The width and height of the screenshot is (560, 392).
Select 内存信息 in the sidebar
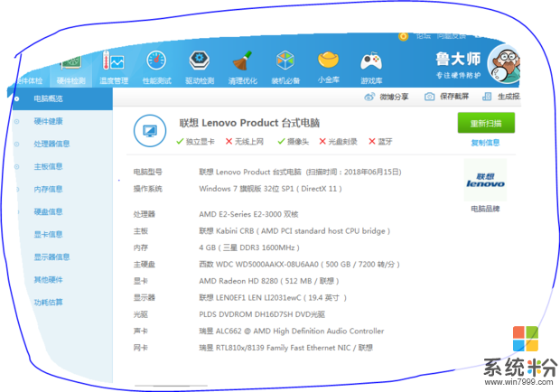tap(48, 189)
